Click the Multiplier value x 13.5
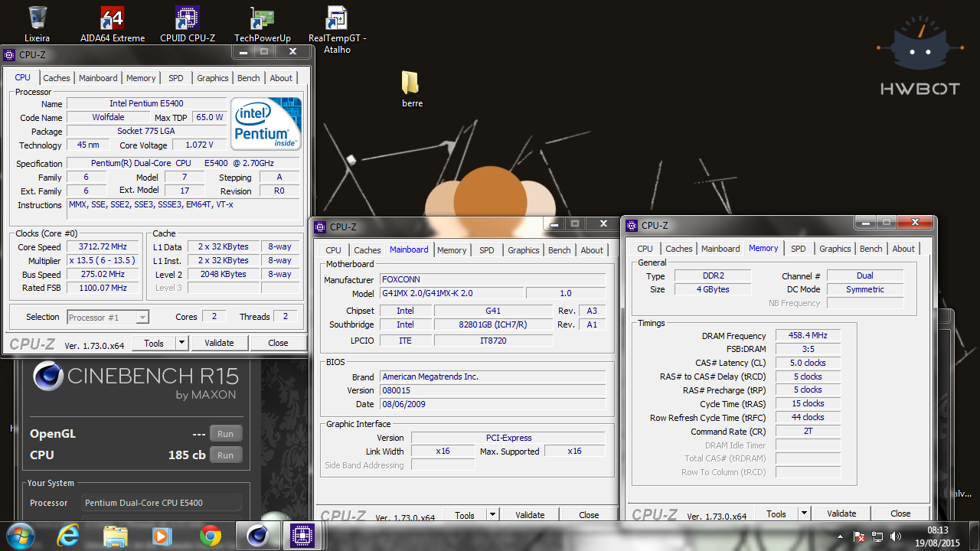Screen dimensions: 980x551 (x=103, y=260)
